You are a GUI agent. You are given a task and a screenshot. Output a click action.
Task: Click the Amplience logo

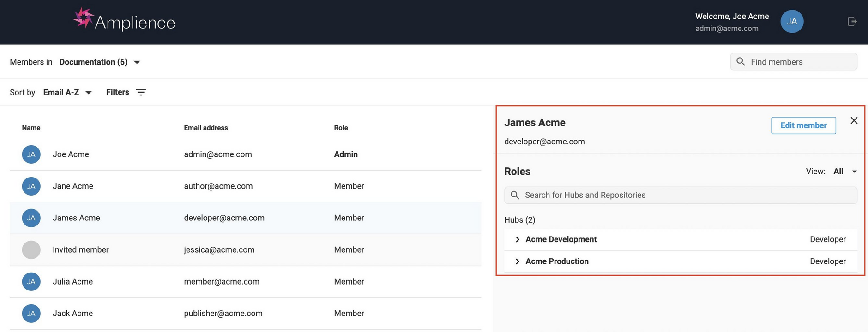pyautogui.click(x=124, y=20)
